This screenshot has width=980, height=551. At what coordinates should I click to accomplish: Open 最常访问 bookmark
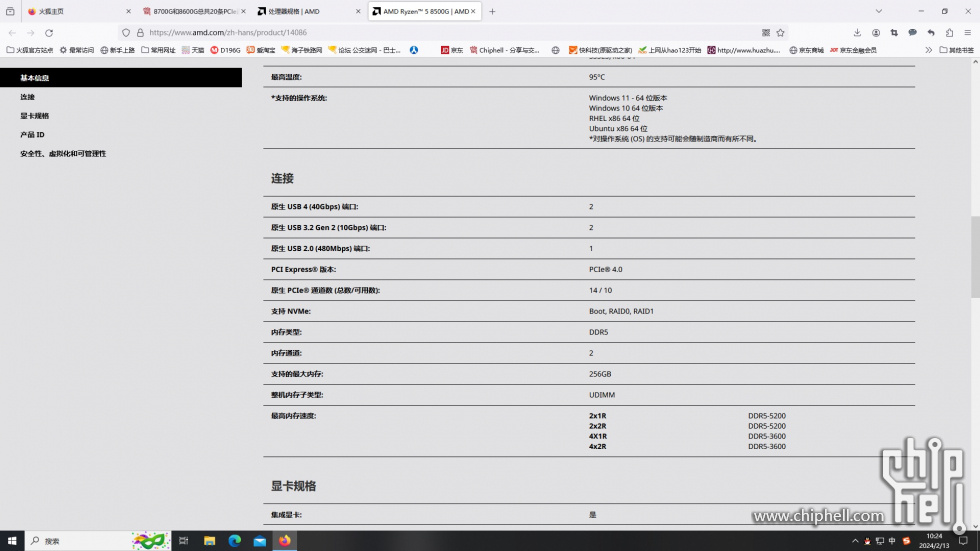click(x=76, y=50)
